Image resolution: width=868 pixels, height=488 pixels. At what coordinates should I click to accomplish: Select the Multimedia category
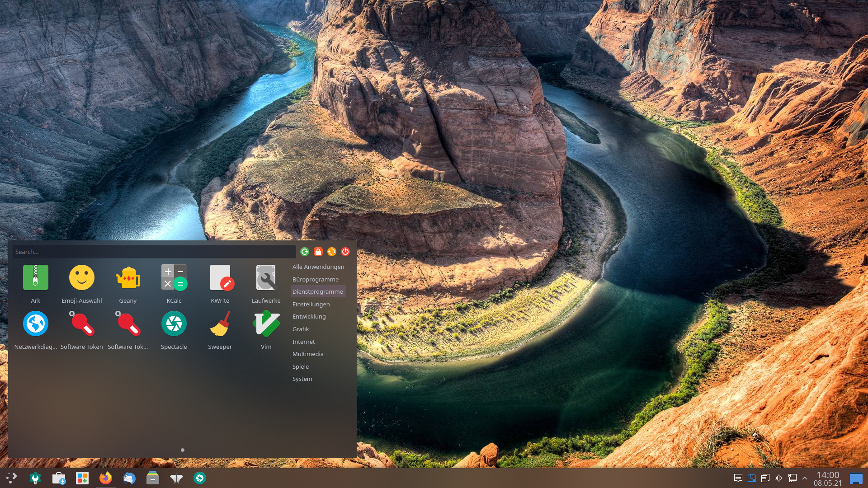[x=307, y=354]
